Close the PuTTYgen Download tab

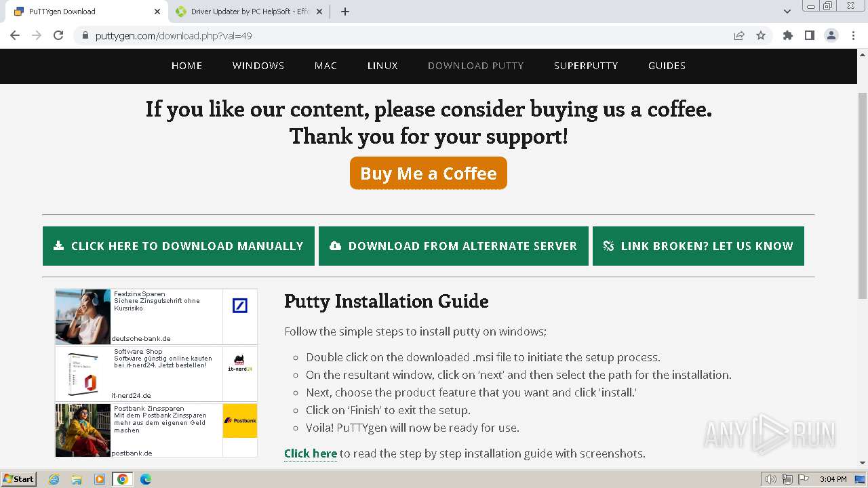tap(157, 12)
